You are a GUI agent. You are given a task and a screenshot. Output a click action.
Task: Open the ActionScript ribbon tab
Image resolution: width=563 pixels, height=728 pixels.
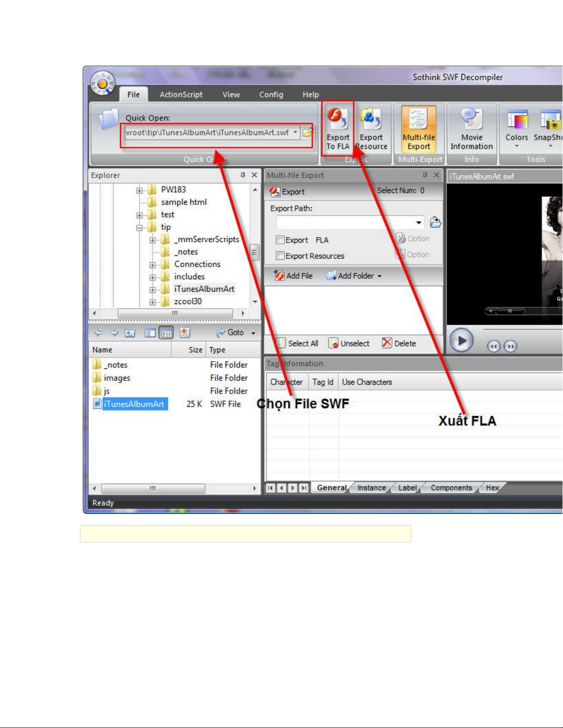[x=181, y=95]
